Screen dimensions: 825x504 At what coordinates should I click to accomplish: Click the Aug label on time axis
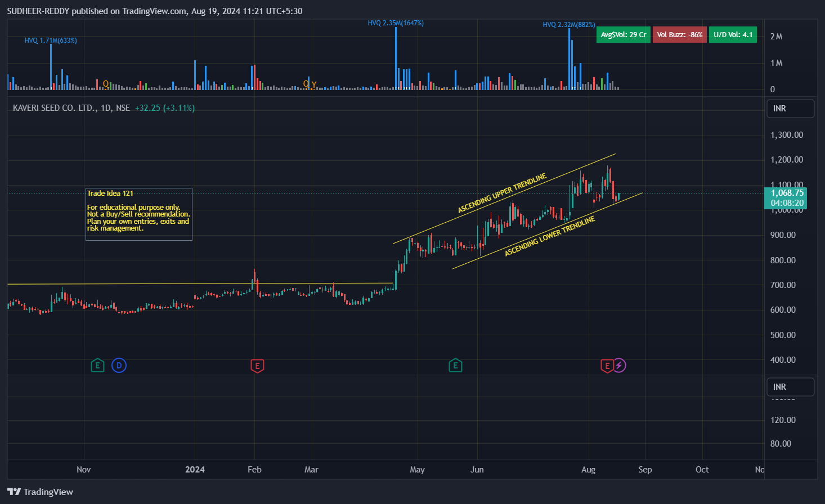point(588,470)
